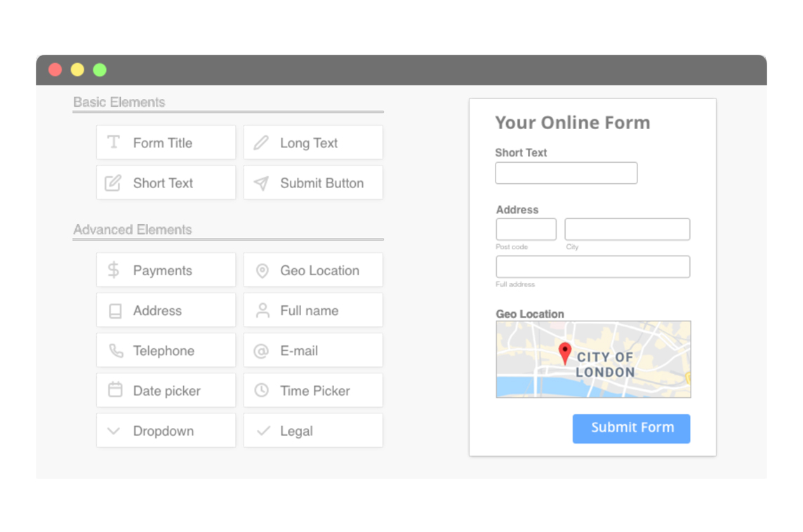This screenshot has height=532, width=803.
Task: Click the Telephone handset icon
Action: 116,351
